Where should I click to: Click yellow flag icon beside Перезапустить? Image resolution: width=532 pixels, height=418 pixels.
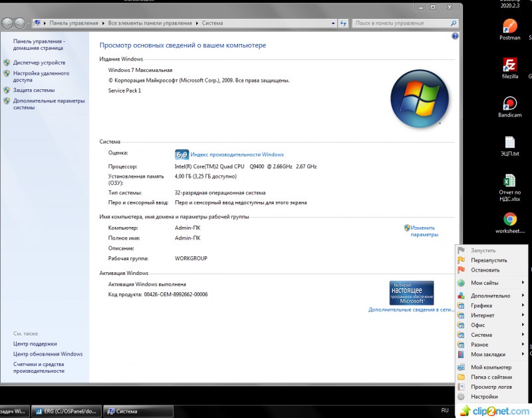pos(461,260)
